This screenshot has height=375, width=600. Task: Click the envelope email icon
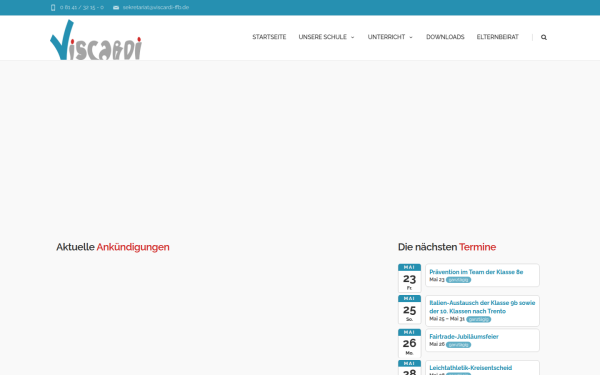[116, 7]
